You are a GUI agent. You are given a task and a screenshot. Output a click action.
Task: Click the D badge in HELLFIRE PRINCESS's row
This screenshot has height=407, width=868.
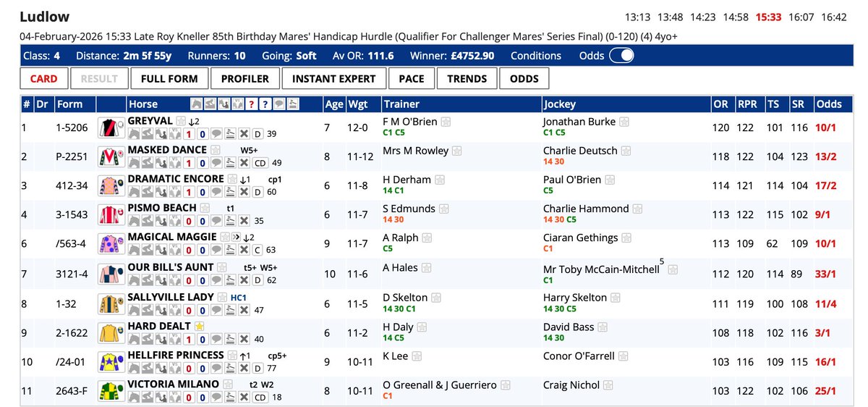coord(258,368)
